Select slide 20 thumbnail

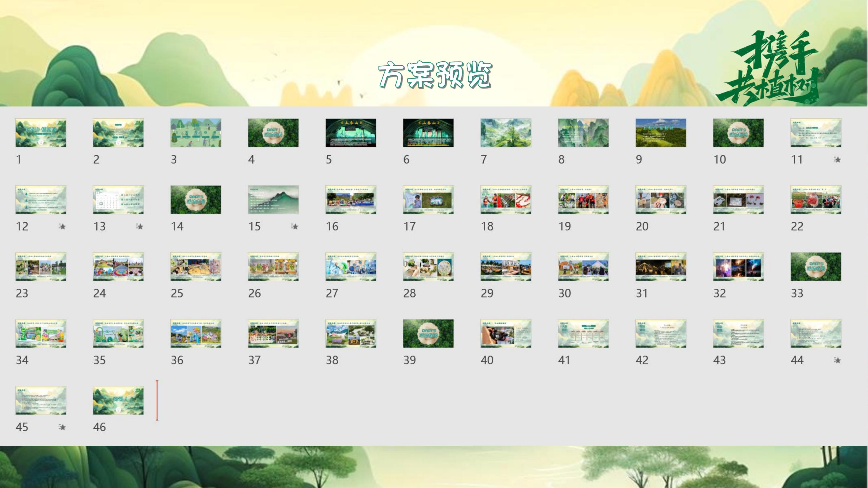(661, 200)
